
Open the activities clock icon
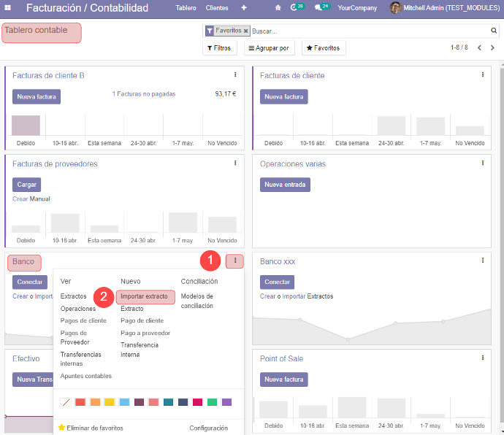tap(294, 7)
